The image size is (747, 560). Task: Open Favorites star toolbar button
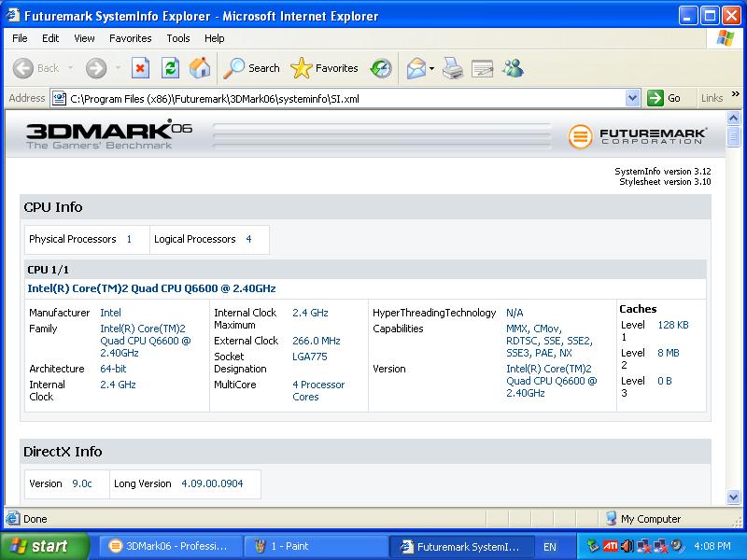click(324, 68)
